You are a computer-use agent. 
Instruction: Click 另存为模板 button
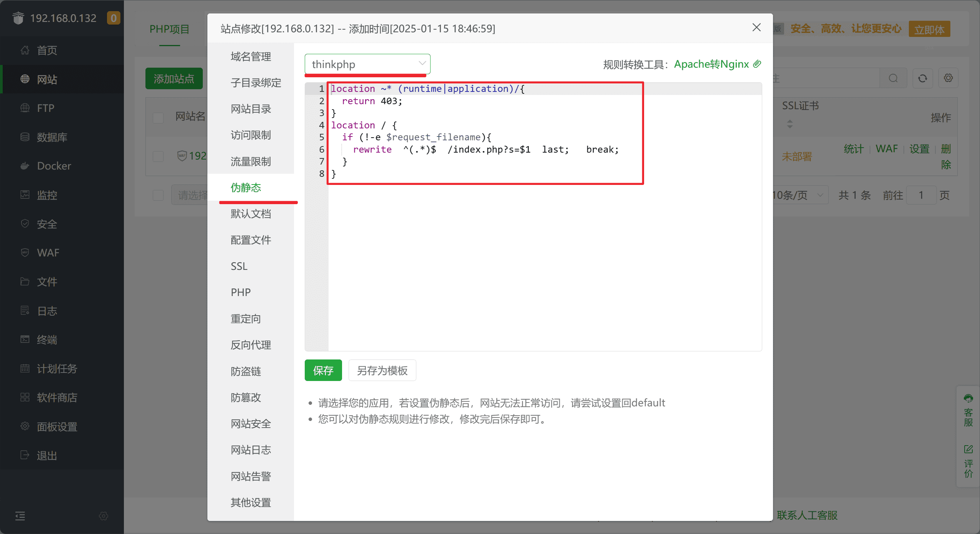click(x=382, y=370)
